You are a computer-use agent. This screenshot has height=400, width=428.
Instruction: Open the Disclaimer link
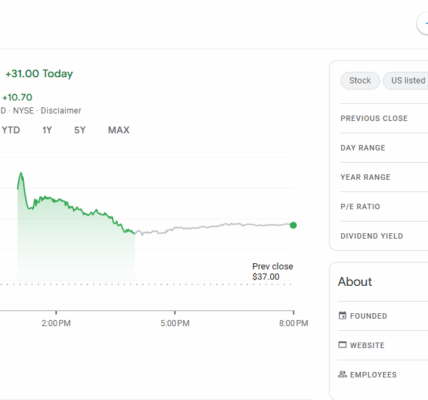(61, 111)
